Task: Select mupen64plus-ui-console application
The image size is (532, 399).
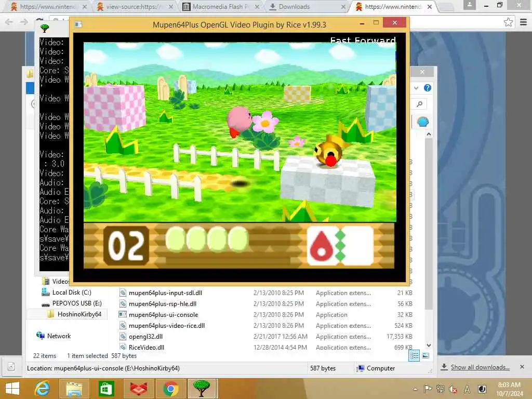Action: (163, 314)
